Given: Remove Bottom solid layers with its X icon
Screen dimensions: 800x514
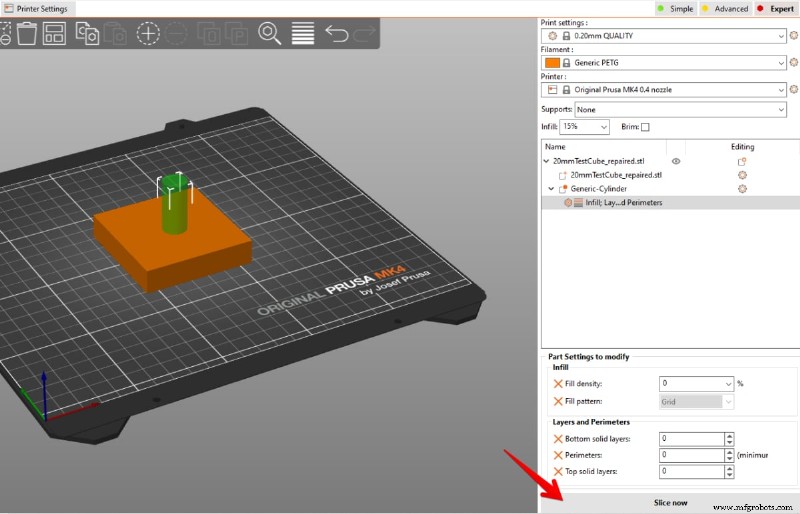Looking at the screenshot, I should click(x=558, y=438).
